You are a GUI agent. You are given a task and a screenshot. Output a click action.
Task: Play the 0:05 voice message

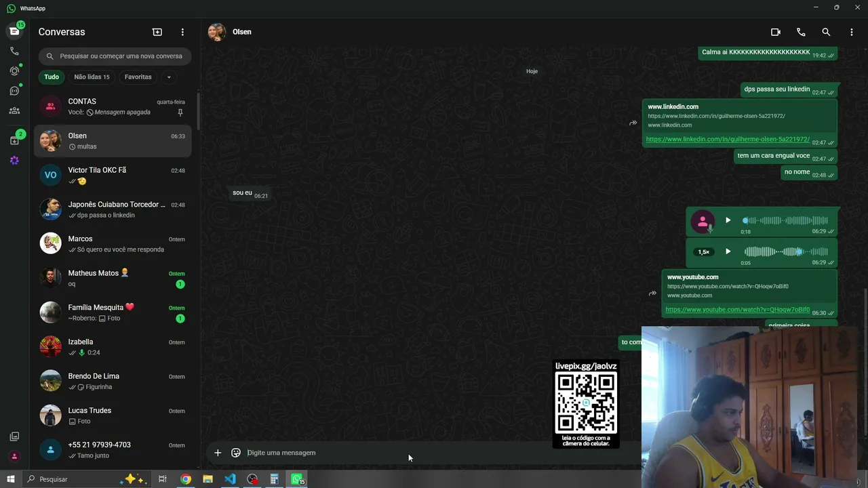point(728,251)
